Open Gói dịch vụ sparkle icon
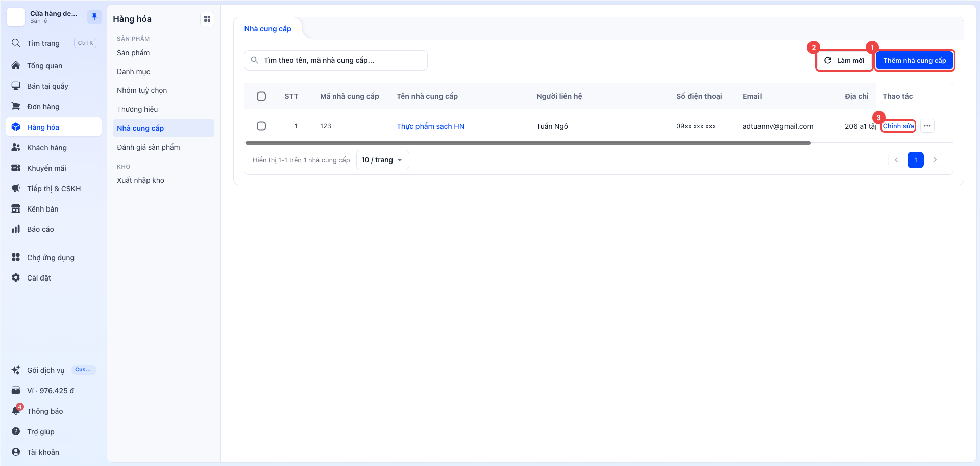Screen dimensions: 980x466 (x=16, y=370)
